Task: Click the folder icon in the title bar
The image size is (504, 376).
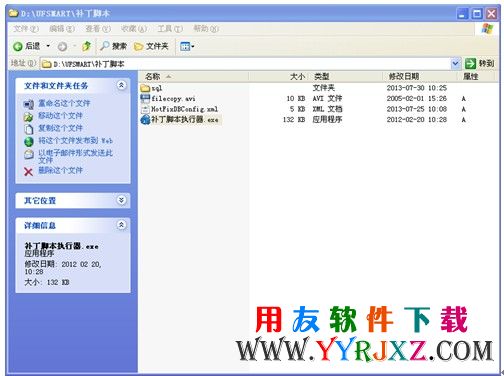Action: [14, 13]
